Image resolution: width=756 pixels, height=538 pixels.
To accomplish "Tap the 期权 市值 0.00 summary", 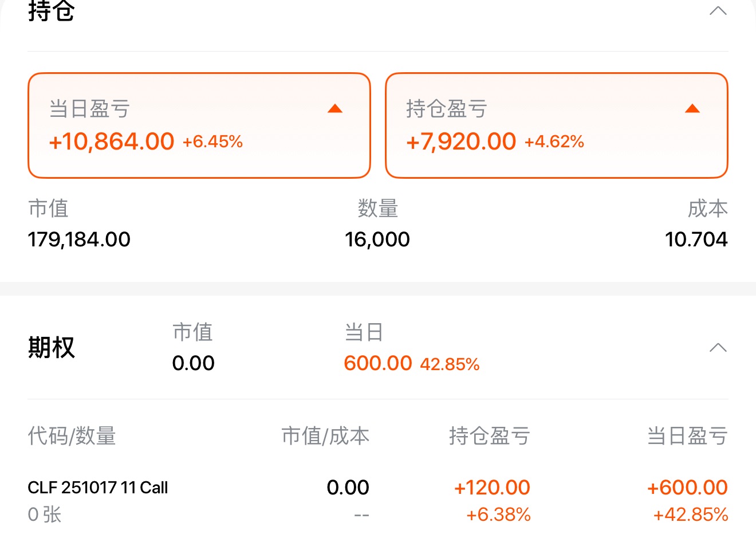I will point(194,363).
